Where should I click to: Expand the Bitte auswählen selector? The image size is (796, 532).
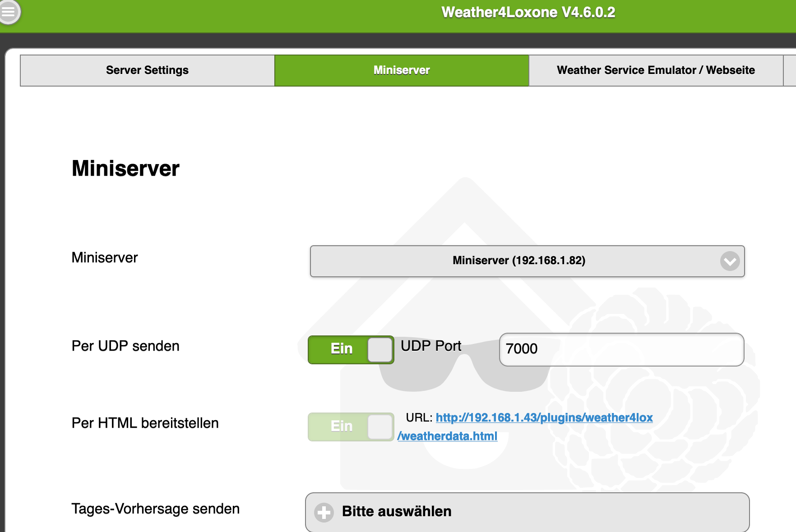click(x=527, y=512)
